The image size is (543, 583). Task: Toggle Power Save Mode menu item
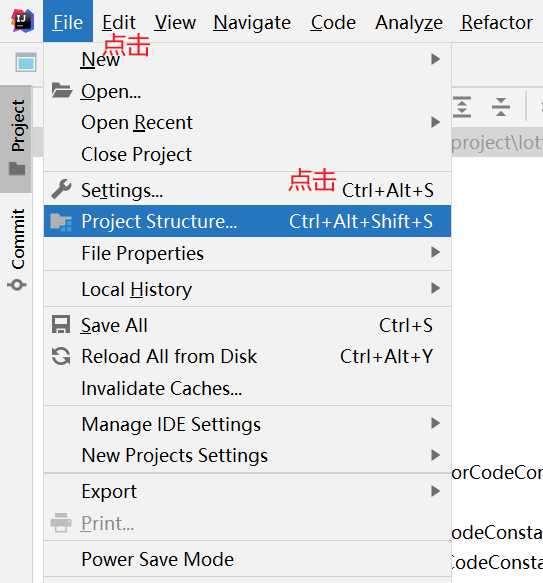[247, 559]
